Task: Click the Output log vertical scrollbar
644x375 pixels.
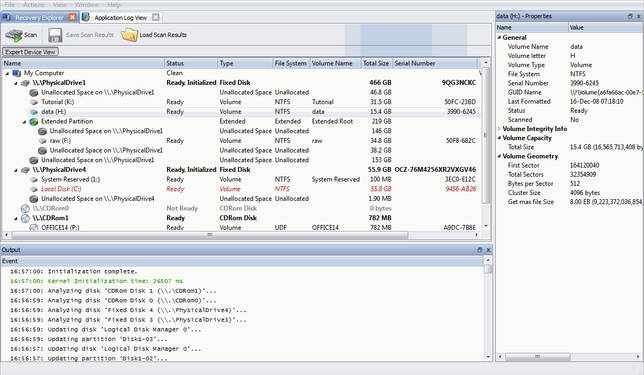Action: [488, 269]
